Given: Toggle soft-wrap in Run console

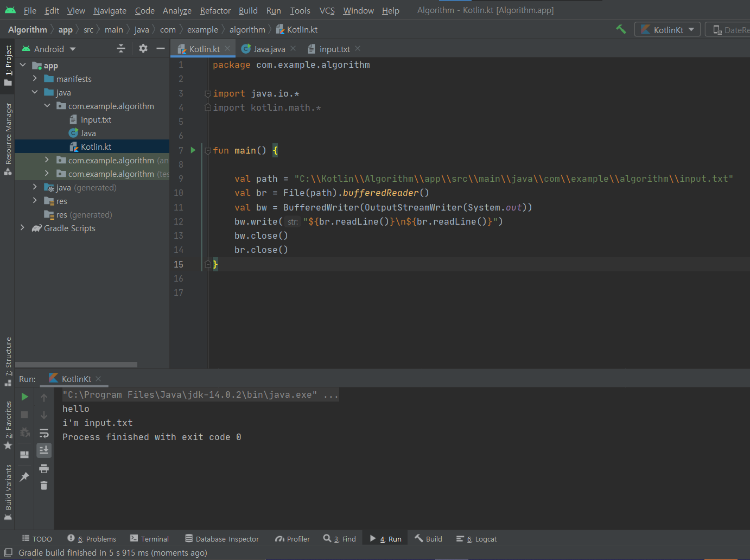Looking at the screenshot, I should coord(44,433).
